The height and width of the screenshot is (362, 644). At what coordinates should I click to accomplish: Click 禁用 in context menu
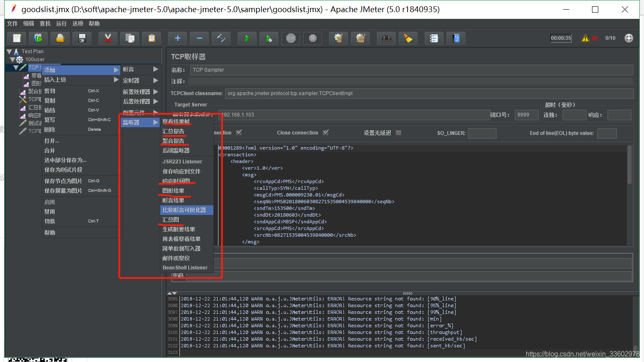(81, 212)
